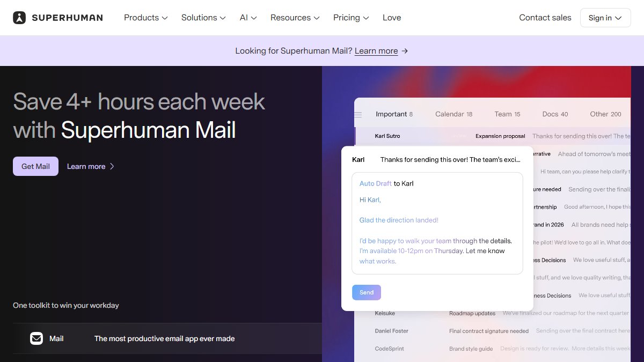The image size is (644, 362).
Task: Expand the Pricing dropdown menu
Action: pyautogui.click(x=351, y=18)
